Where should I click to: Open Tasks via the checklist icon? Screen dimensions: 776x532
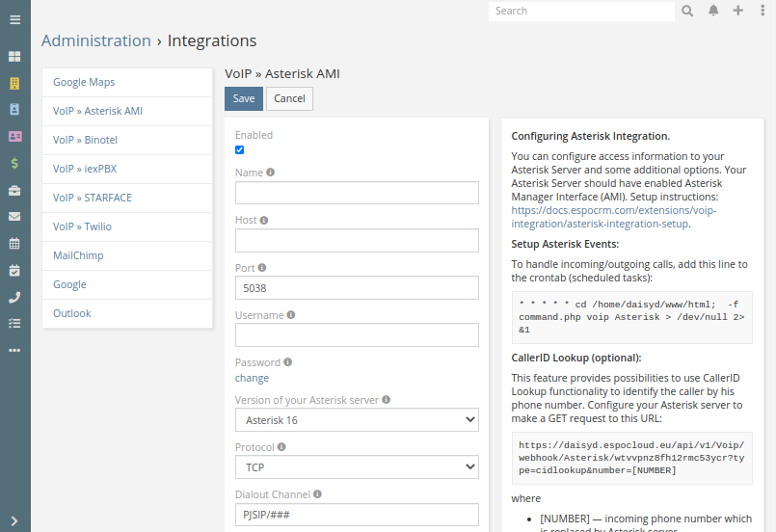click(14, 324)
